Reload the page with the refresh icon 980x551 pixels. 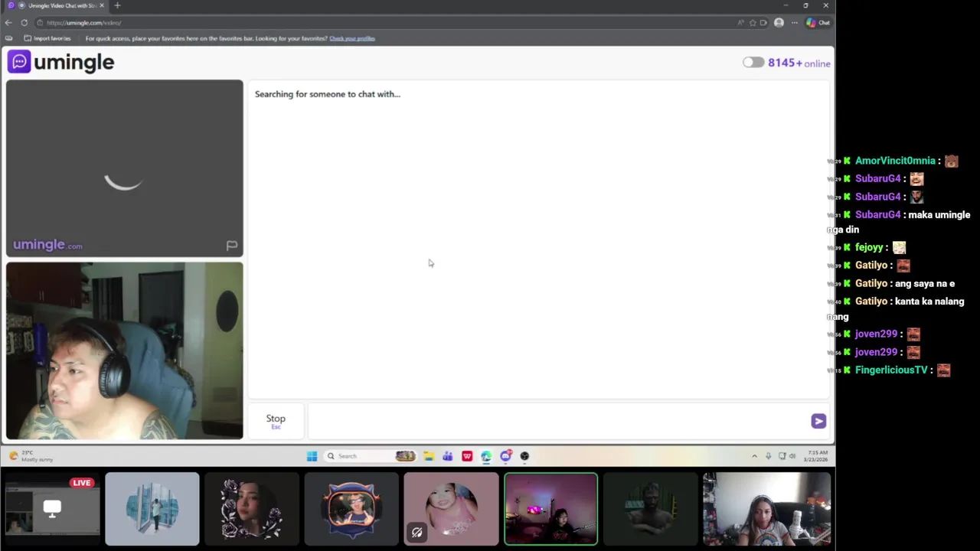24,23
